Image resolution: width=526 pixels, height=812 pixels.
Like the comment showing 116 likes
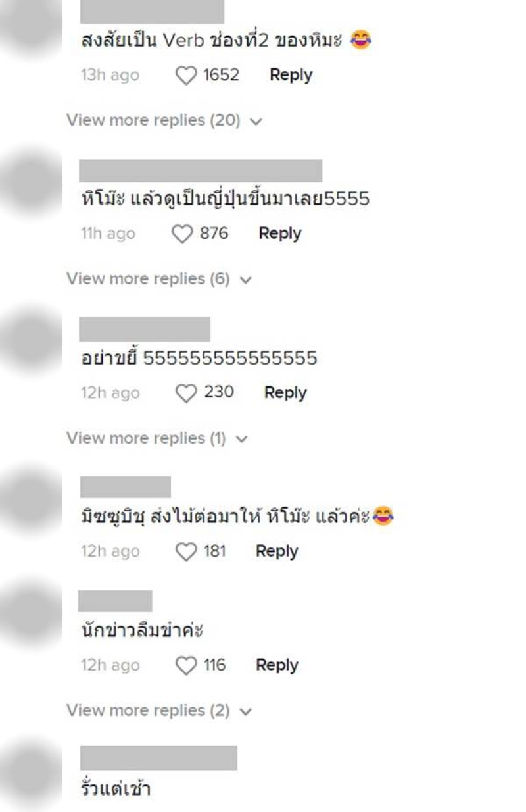(187, 666)
